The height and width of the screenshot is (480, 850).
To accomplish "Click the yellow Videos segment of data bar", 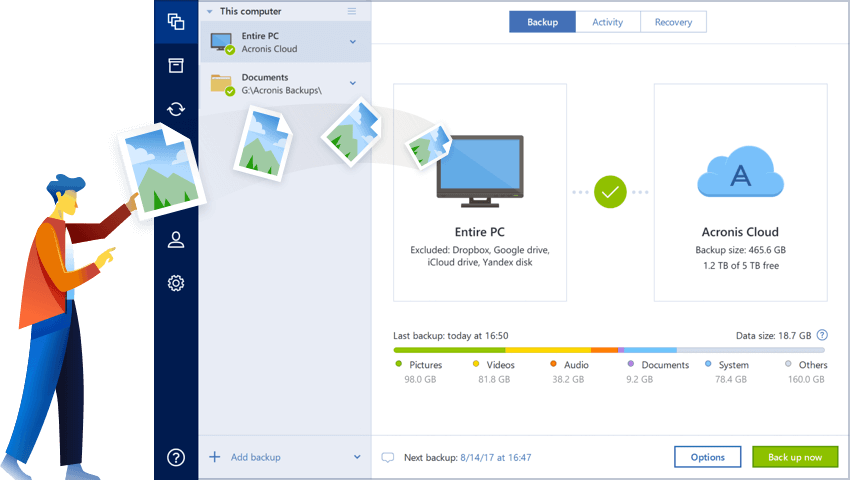I will [x=548, y=350].
